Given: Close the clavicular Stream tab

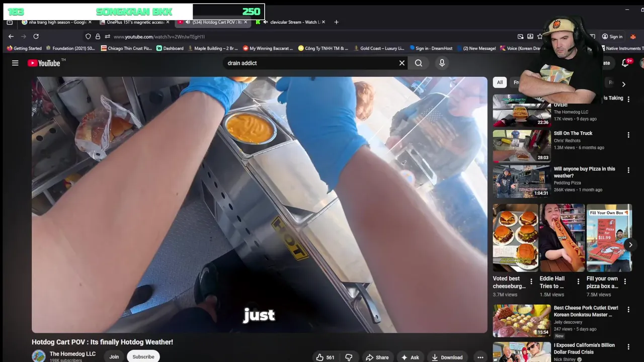Looking at the screenshot, I should tap(323, 22).
